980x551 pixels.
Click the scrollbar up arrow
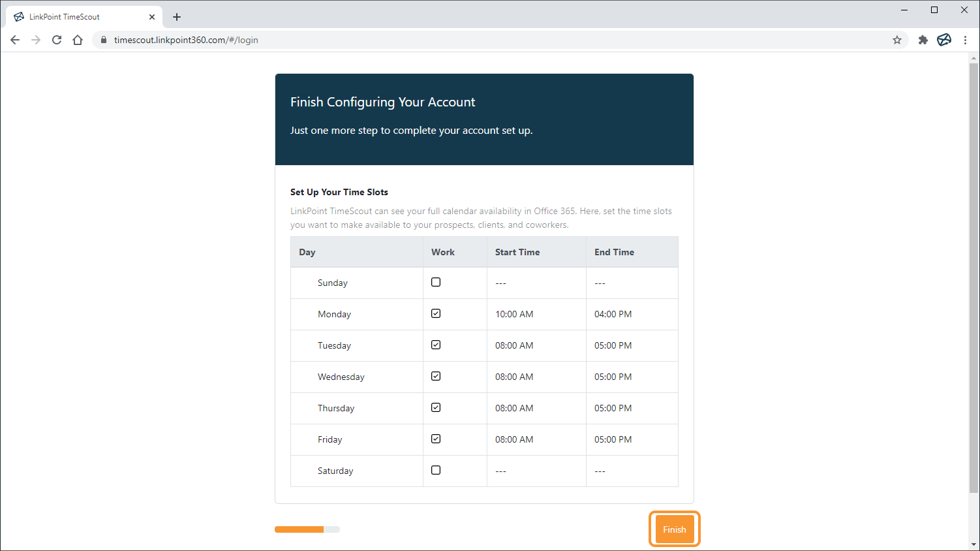click(973, 57)
